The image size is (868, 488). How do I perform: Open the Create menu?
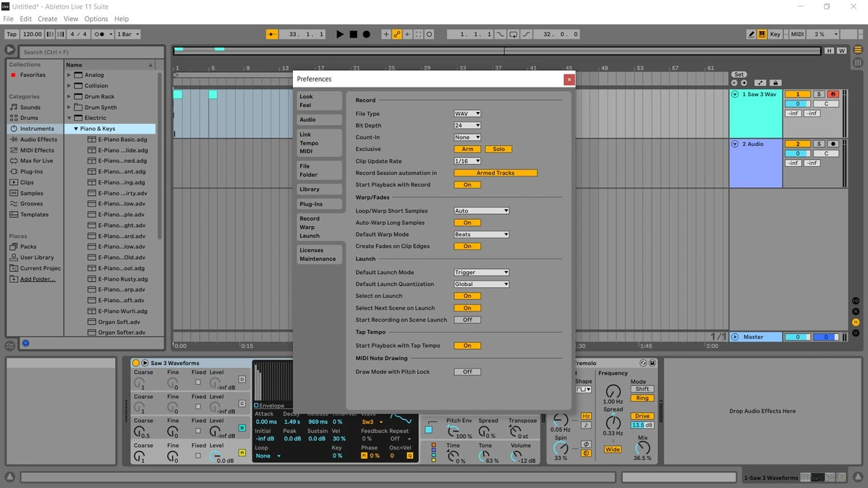[48, 19]
